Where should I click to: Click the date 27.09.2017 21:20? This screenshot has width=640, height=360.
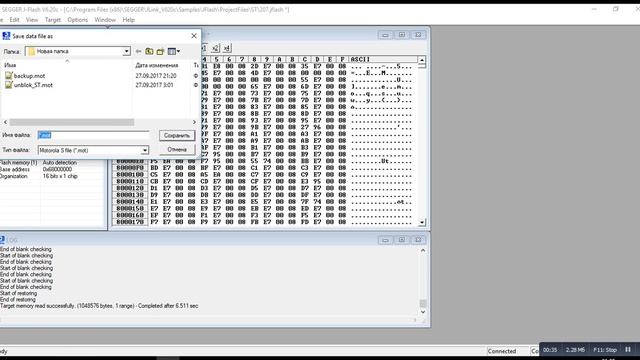point(156,76)
